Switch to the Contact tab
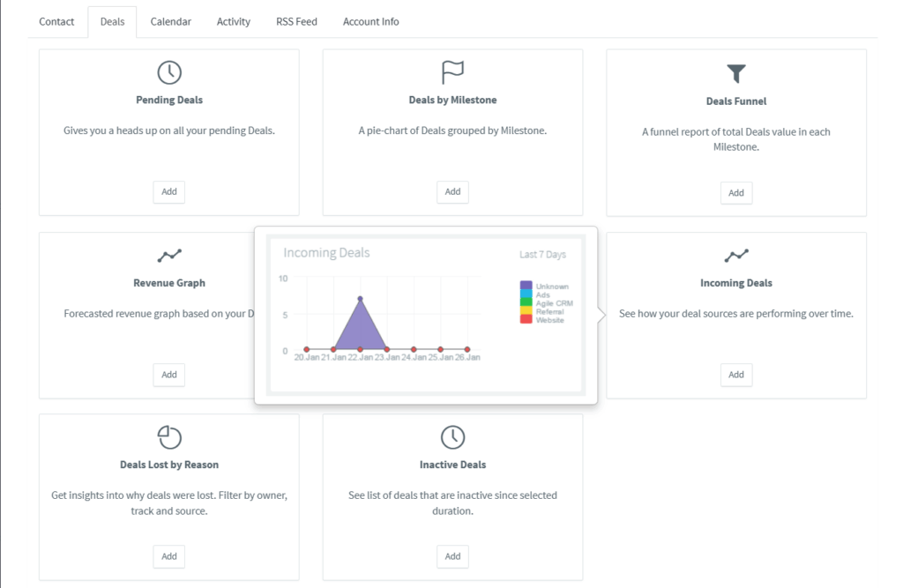 pyautogui.click(x=56, y=22)
